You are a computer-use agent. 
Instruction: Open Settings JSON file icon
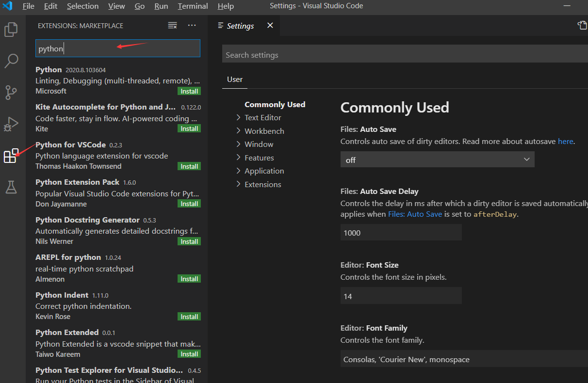[582, 25]
